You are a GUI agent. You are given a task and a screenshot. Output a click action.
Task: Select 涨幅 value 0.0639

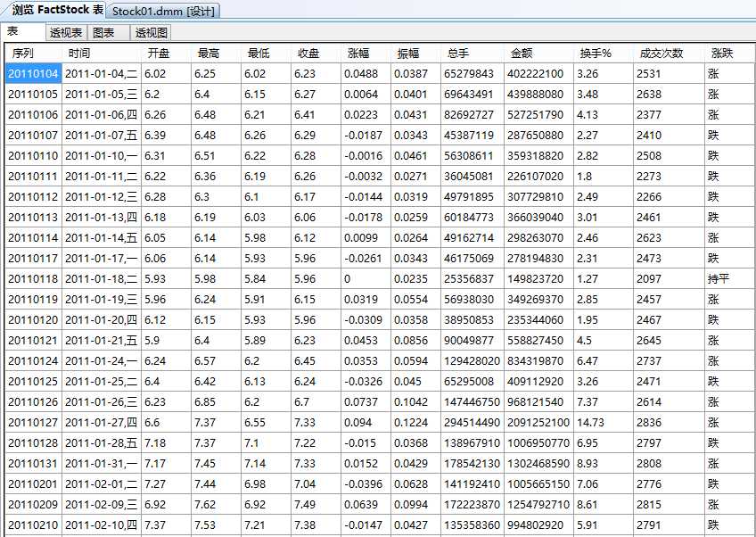pyautogui.click(x=366, y=504)
